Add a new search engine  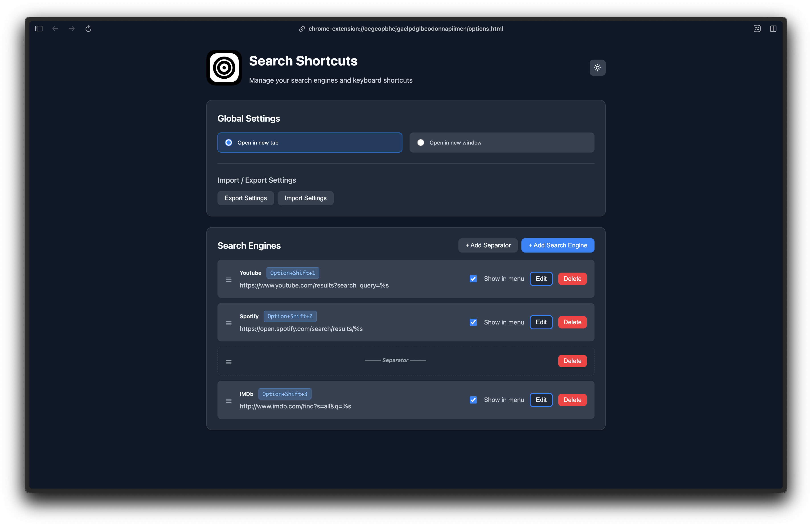(x=558, y=245)
